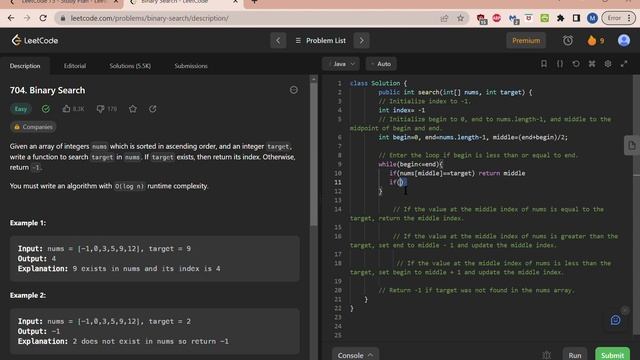
Task: Click the "class Solution {" code line
Action: (x=378, y=83)
